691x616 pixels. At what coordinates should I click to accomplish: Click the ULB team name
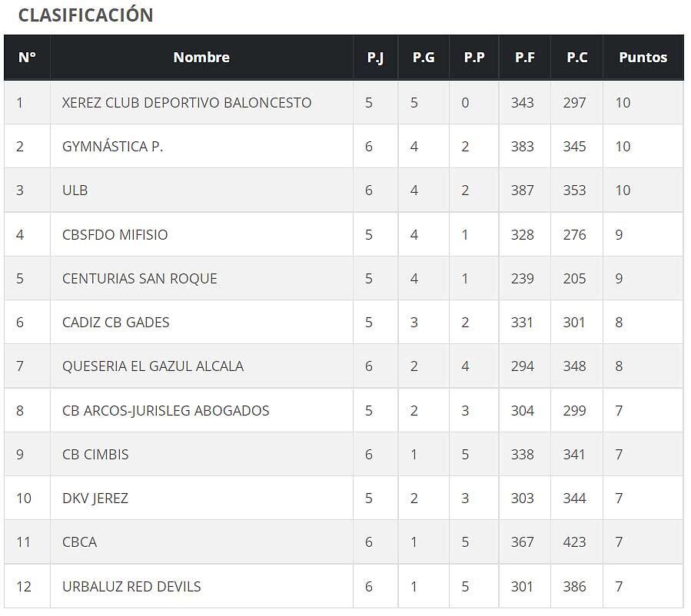point(75,190)
